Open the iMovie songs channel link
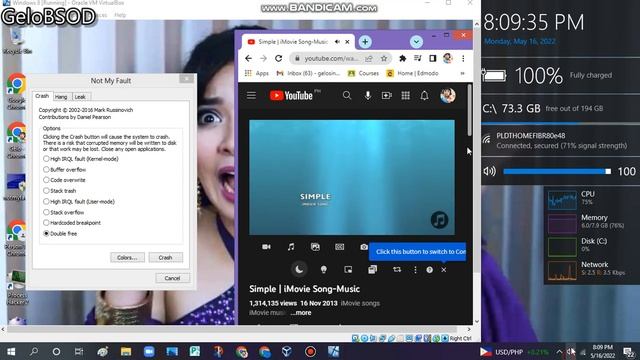Viewport: 640px width, 360px height. (x=360, y=303)
